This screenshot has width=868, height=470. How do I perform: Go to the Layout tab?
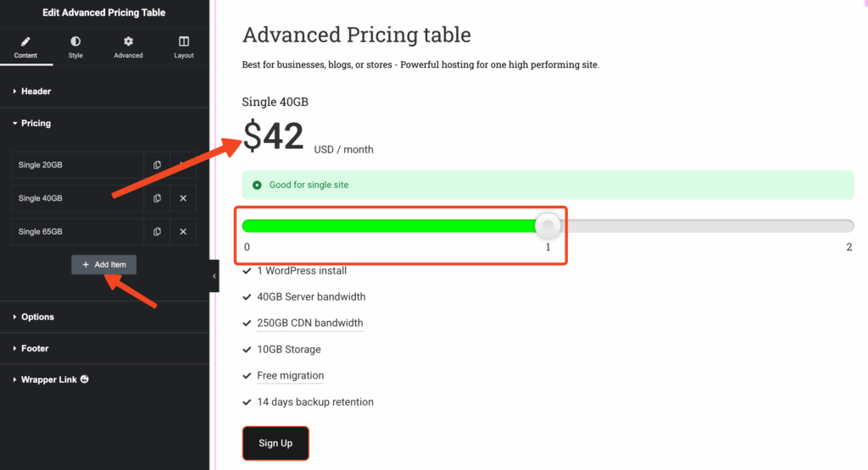click(x=184, y=47)
